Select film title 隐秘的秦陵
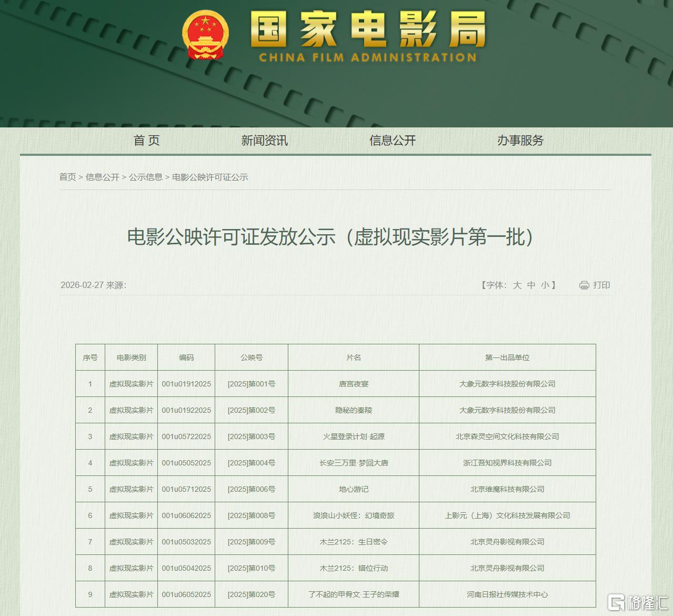Viewport: 673px width, 616px height. 354,410
